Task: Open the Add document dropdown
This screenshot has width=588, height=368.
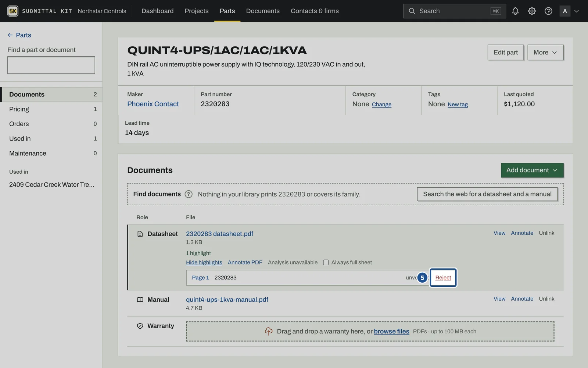Action: (532, 170)
